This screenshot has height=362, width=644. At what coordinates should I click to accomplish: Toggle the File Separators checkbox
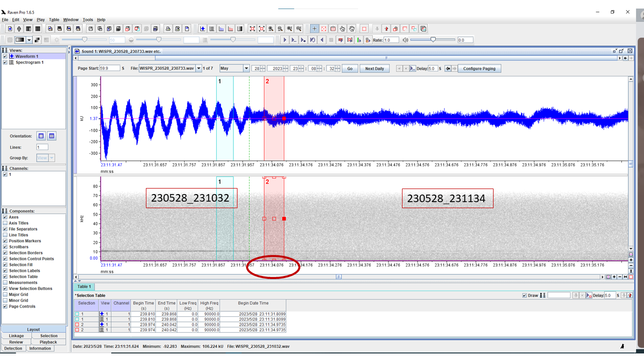pyautogui.click(x=5, y=229)
